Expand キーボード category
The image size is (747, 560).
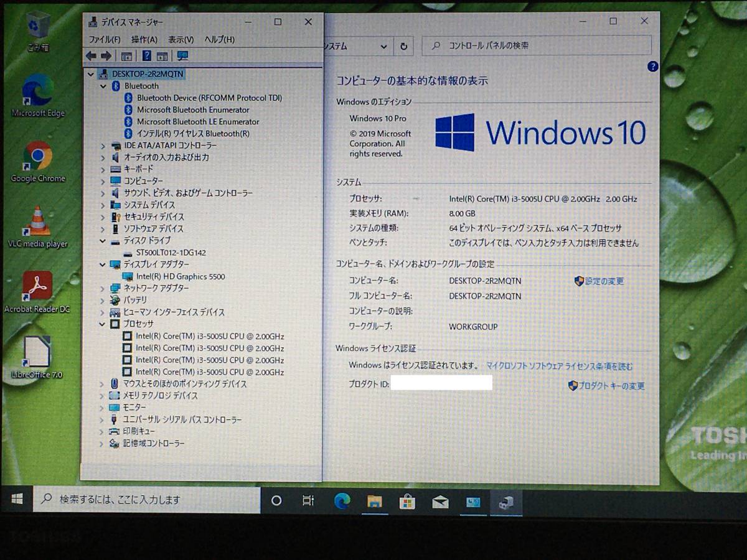pos(103,169)
